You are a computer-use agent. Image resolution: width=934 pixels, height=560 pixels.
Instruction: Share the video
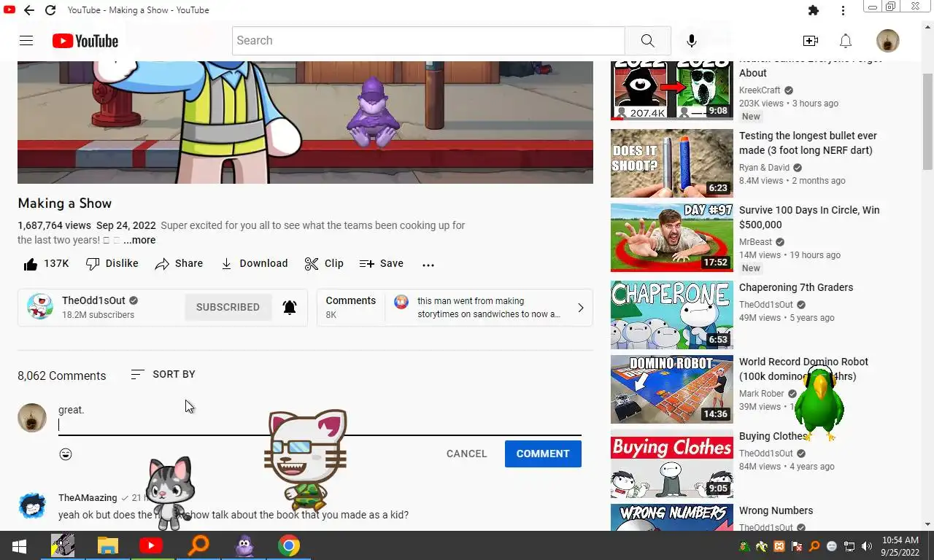180,264
